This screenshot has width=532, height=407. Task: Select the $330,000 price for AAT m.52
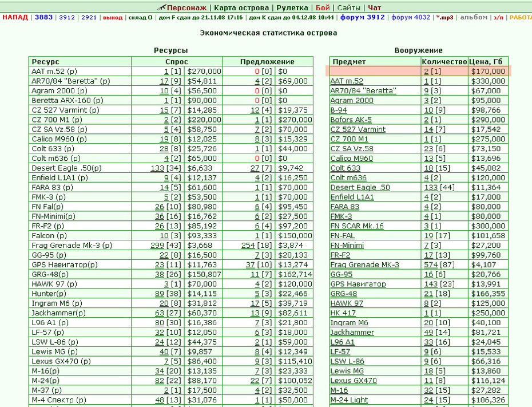(x=488, y=81)
